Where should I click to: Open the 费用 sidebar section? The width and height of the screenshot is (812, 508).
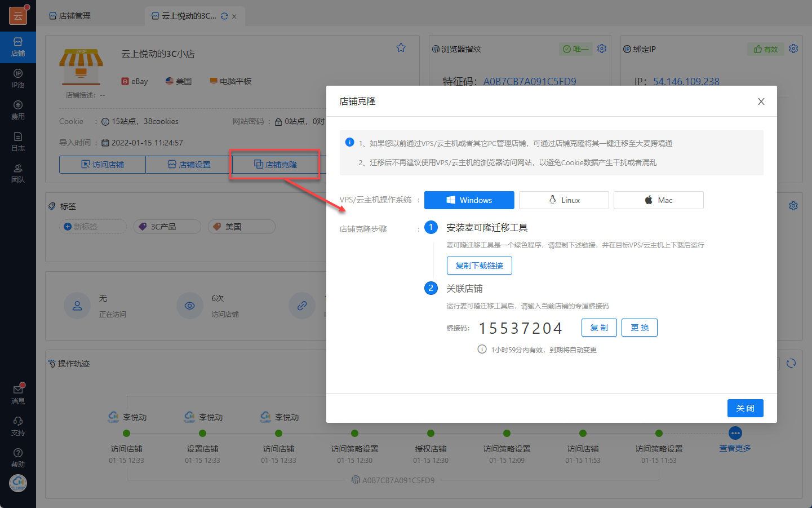click(18, 110)
